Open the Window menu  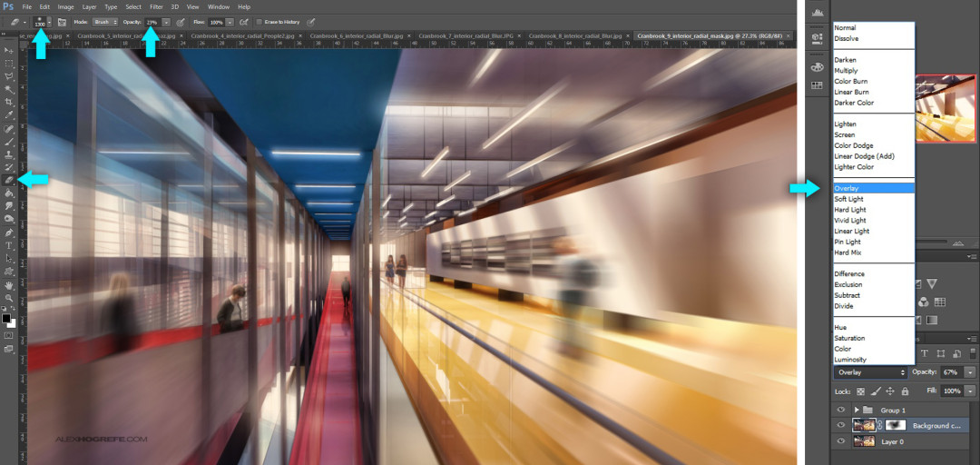218,7
